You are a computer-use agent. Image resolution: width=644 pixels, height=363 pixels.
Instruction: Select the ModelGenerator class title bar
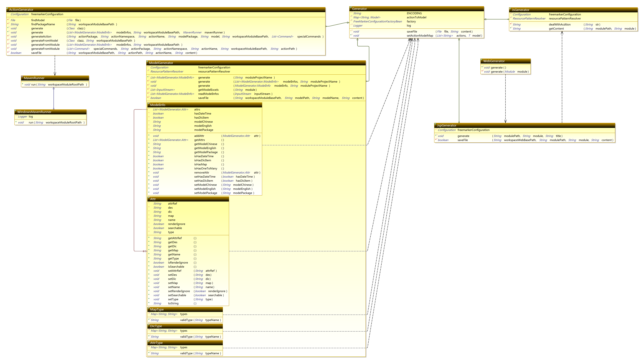coord(256,63)
